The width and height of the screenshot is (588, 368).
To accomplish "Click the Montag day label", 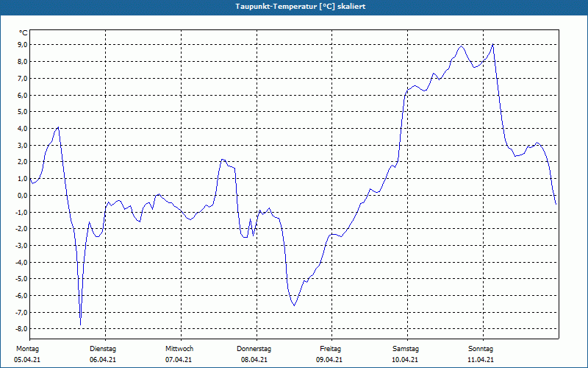I will coord(27,349).
